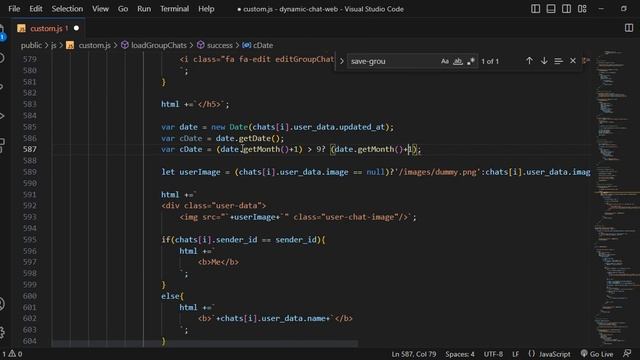
Task: Click line number 595 in gutter
Action: [30, 240]
